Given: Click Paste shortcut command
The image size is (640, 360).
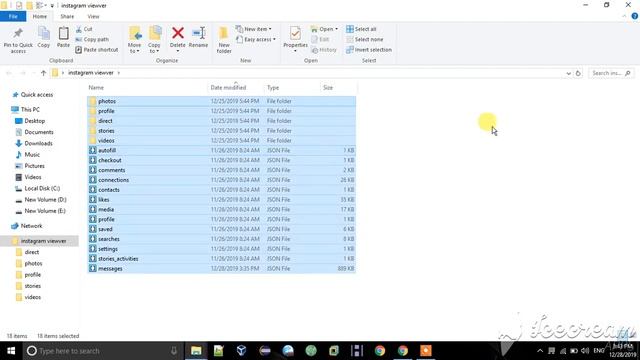Looking at the screenshot, I should [x=97, y=50].
